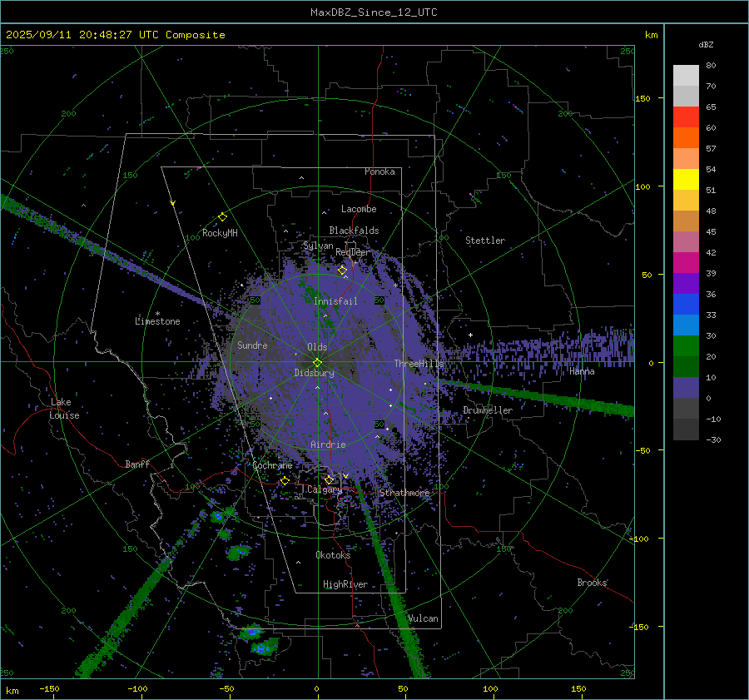The height and width of the screenshot is (700, 749).
Task: Click the ThreeHills city label
Action: (x=419, y=364)
